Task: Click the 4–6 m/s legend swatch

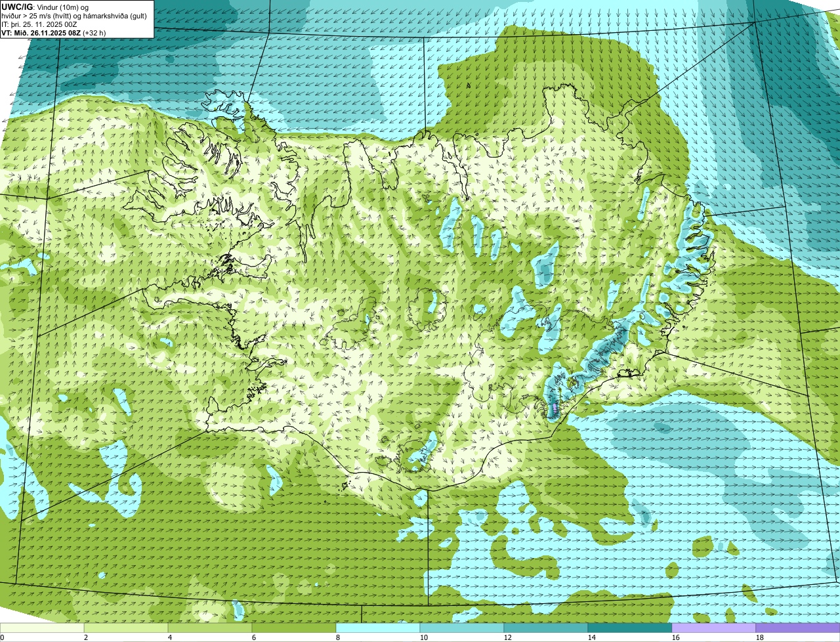Action: pos(210,628)
